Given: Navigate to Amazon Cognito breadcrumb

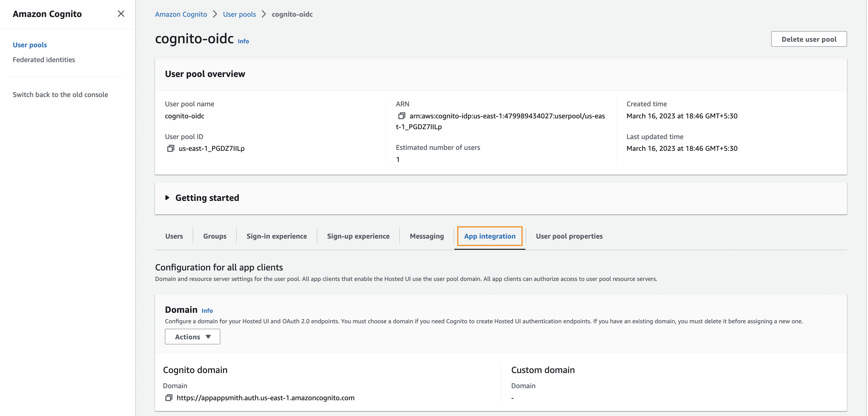Looking at the screenshot, I should click(x=181, y=14).
